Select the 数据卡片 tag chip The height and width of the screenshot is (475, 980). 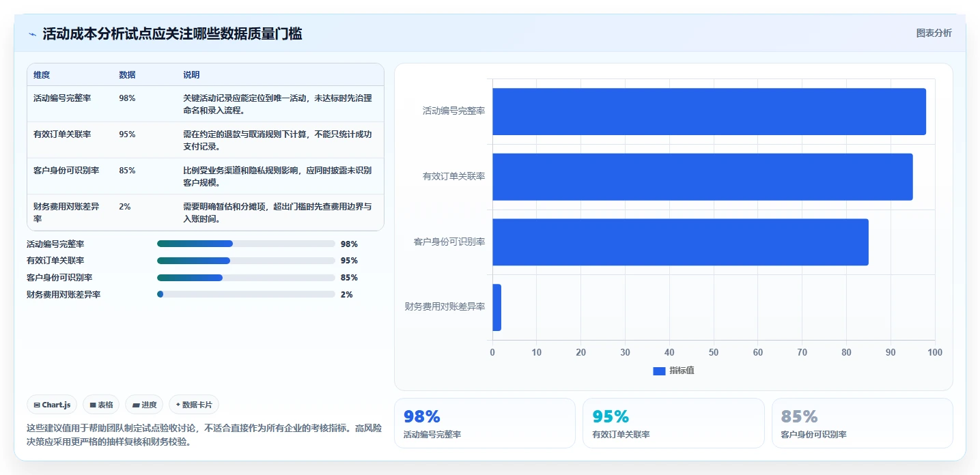pyautogui.click(x=194, y=405)
